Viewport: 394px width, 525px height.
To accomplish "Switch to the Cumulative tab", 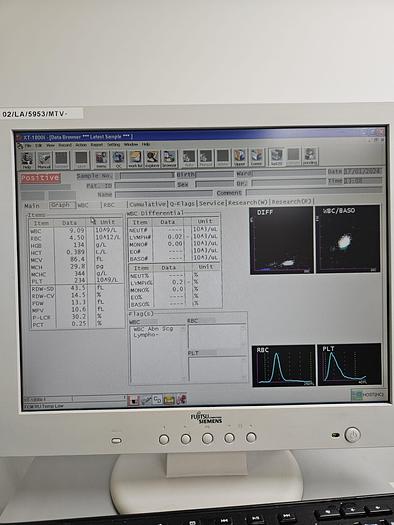I will tap(147, 204).
